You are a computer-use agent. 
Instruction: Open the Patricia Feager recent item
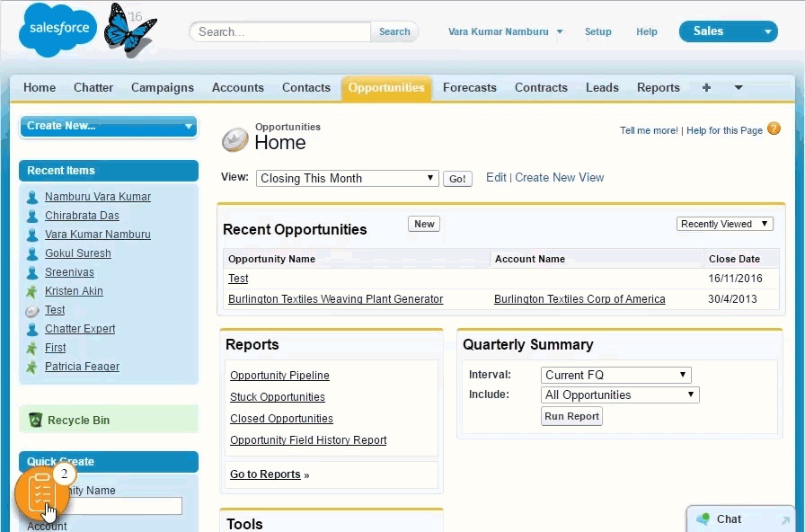pos(82,367)
